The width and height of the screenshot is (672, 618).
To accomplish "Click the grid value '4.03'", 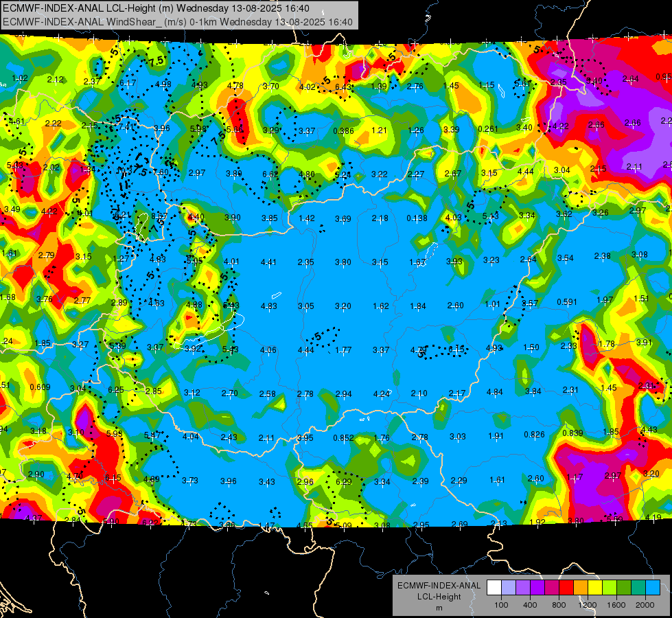I will coord(453,217).
